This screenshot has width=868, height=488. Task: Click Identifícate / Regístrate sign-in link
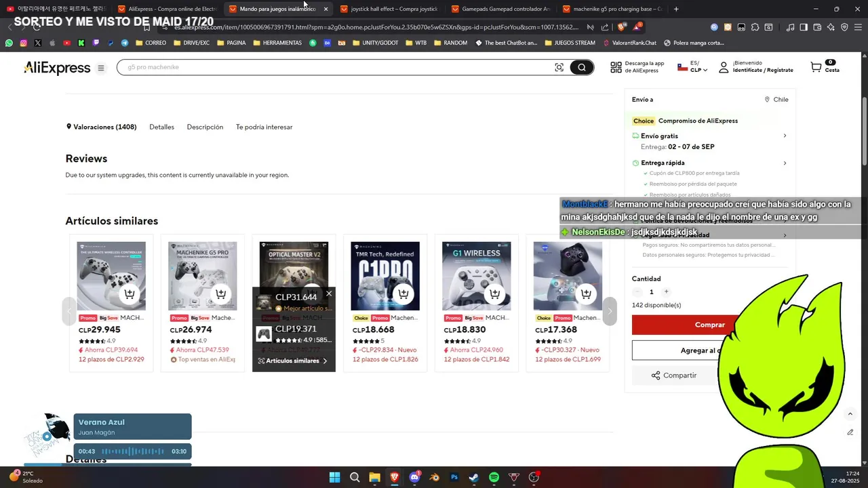coord(763,70)
